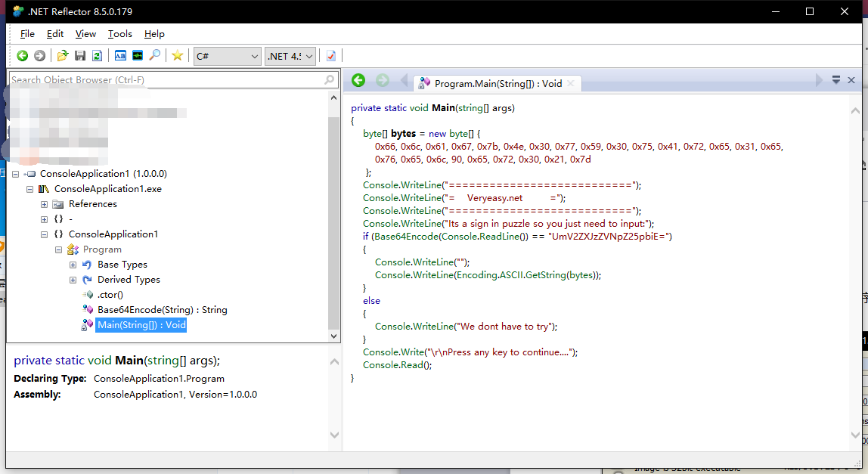Screen dimensions: 868x474
Task: Select ConsoleApplication1.exe in the tree
Action: (x=108, y=189)
